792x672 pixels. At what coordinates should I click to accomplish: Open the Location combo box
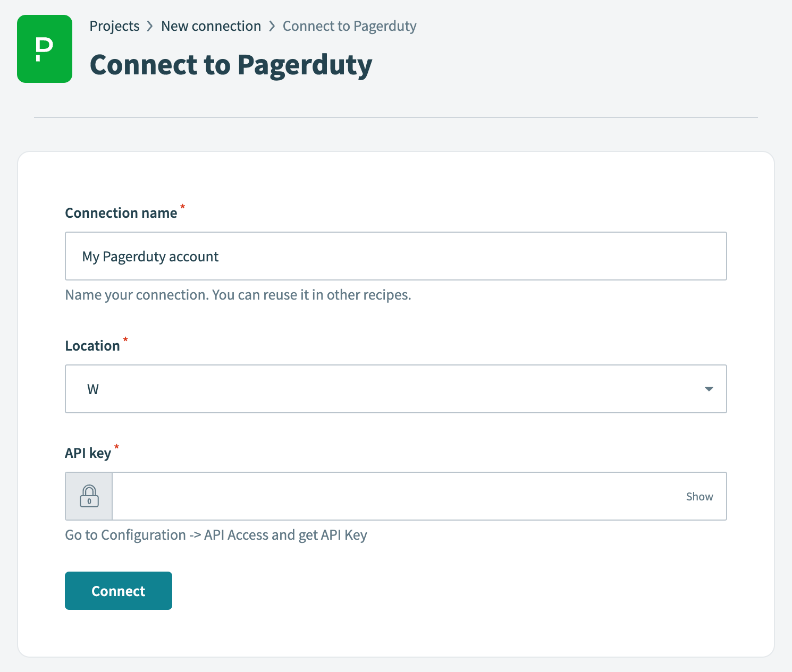coord(395,389)
